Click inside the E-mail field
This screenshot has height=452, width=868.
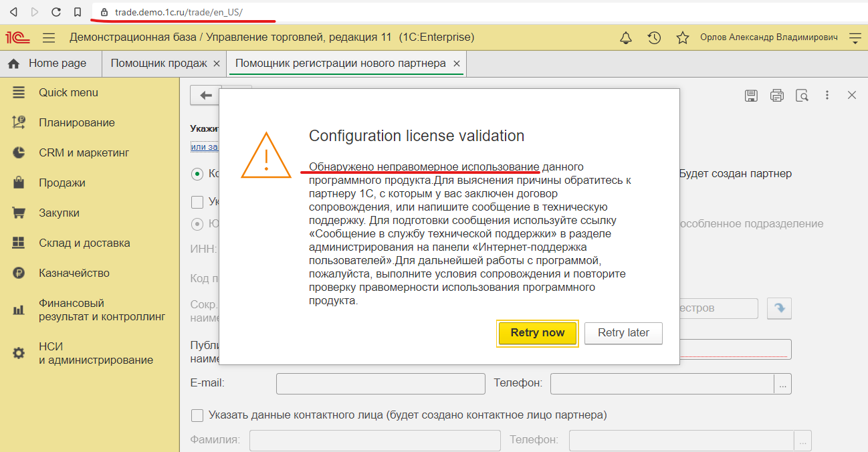[x=381, y=384]
